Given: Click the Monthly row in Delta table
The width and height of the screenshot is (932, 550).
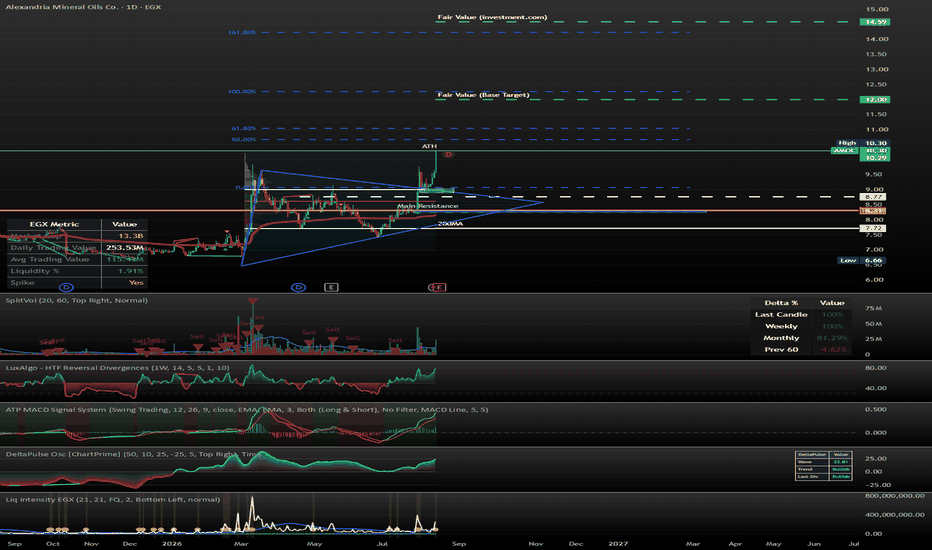Looking at the screenshot, I should [781, 338].
